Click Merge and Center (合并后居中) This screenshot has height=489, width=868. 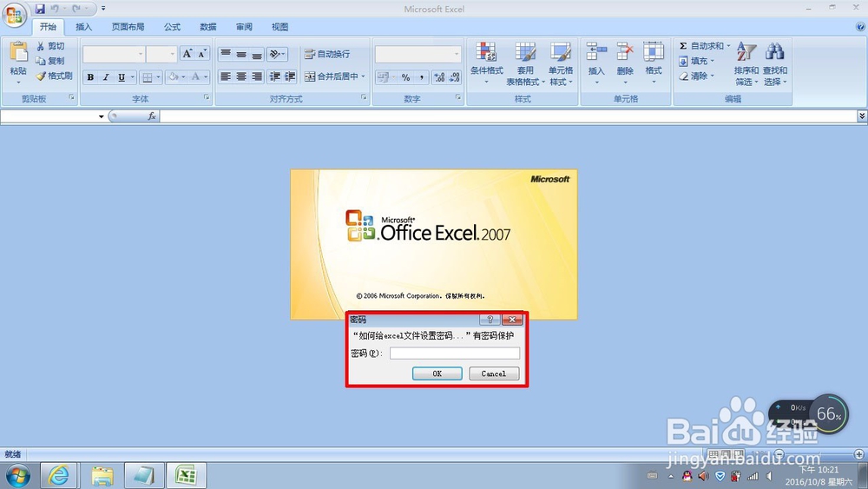(x=332, y=76)
